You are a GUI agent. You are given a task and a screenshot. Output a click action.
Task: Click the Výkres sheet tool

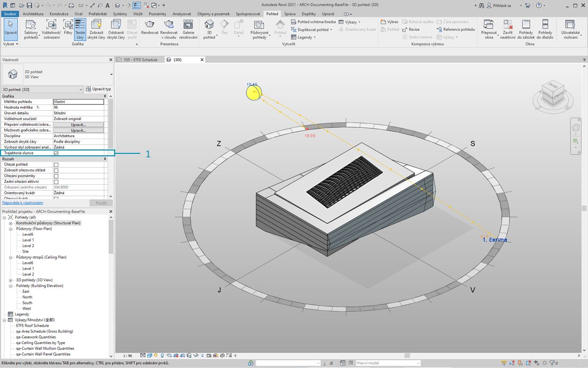(389, 22)
